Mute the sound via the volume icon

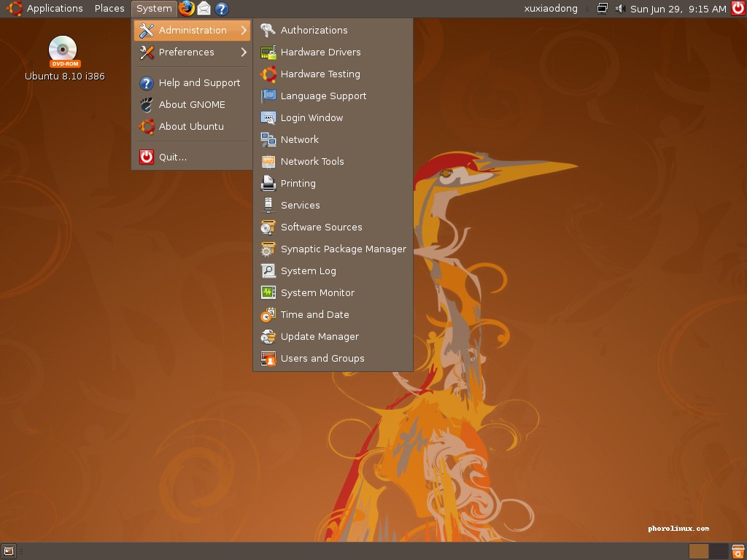click(x=619, y=9)
